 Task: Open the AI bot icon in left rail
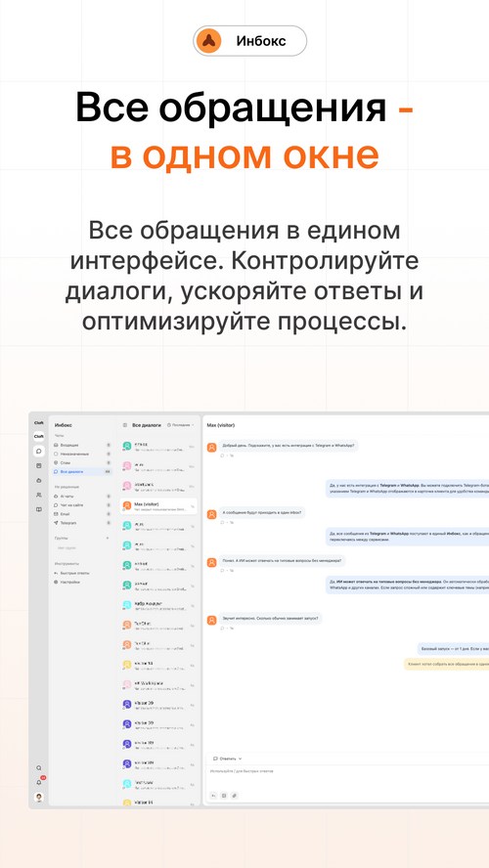[x=39, y=480]
